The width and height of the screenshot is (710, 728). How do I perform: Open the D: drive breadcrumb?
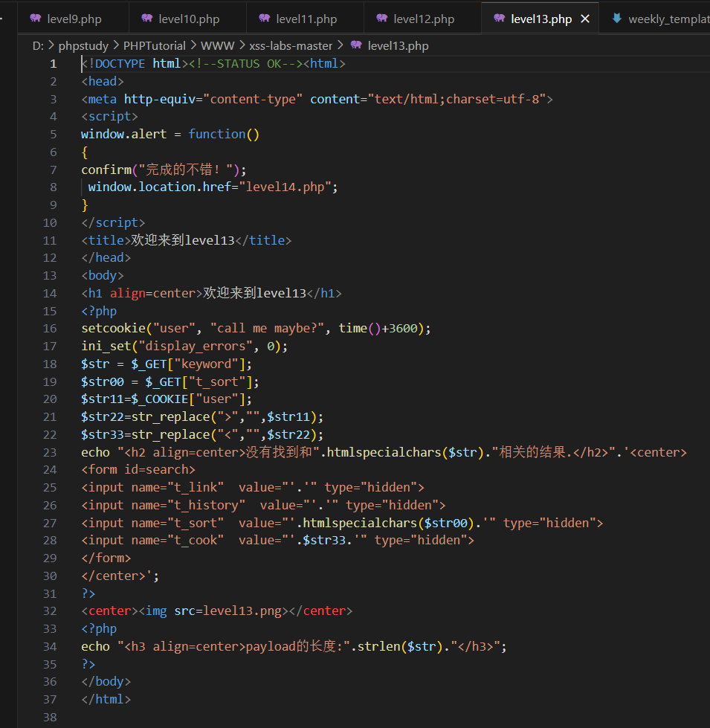[x=38, y=46]
